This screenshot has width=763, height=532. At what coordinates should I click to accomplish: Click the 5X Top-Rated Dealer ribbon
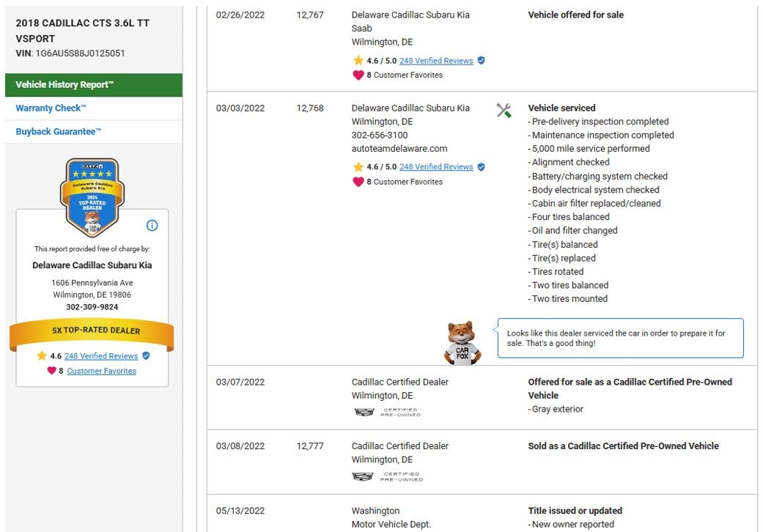pyautogui.click(x=92, y=331)
